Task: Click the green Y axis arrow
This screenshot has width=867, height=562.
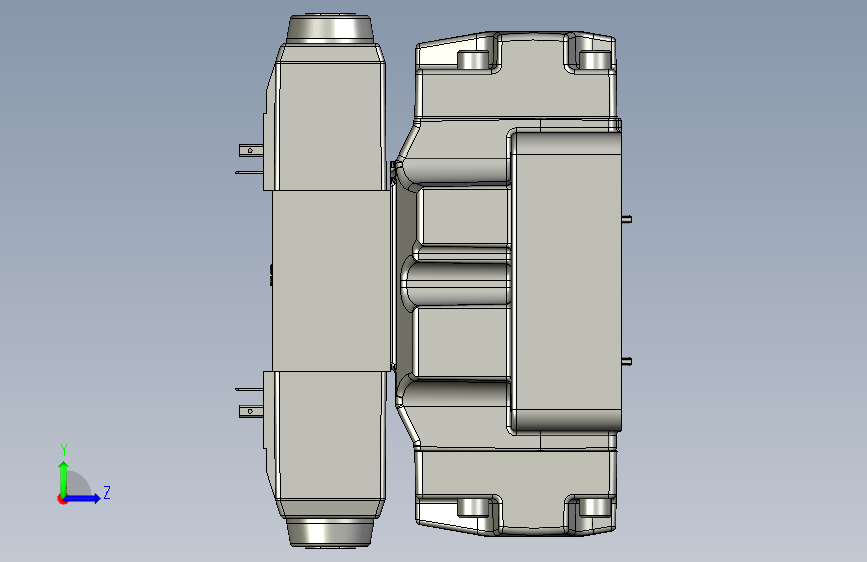Action: pos(64,478)
